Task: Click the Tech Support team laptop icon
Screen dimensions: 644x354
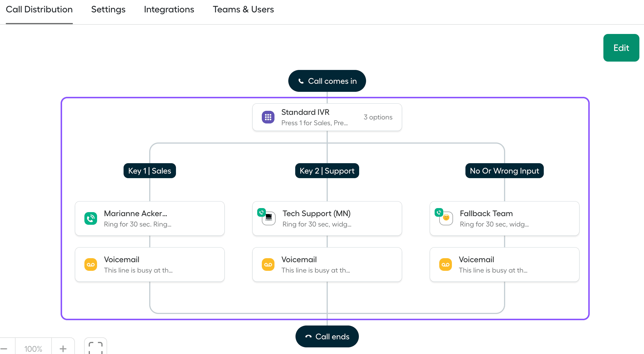Action: pyautogui.click(x=269, y=219)
